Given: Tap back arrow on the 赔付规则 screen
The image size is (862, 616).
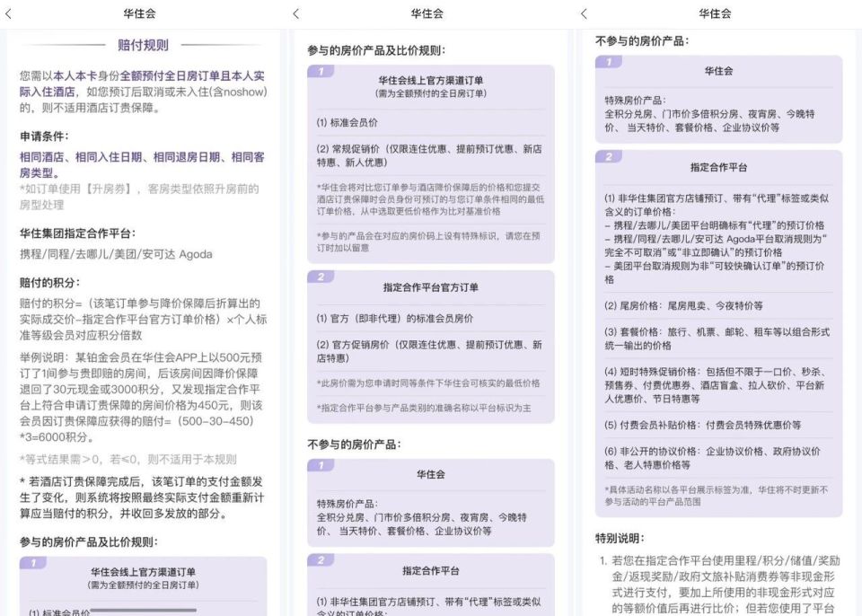Looking at the screenshot, I should pos(8,14).
